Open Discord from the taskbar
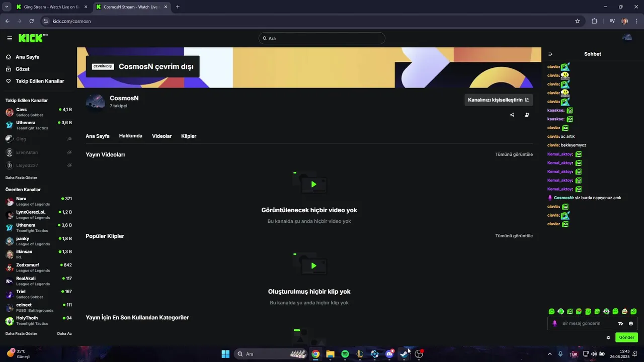The width and height of the screenshot is (644, 362). click(389, 354)
